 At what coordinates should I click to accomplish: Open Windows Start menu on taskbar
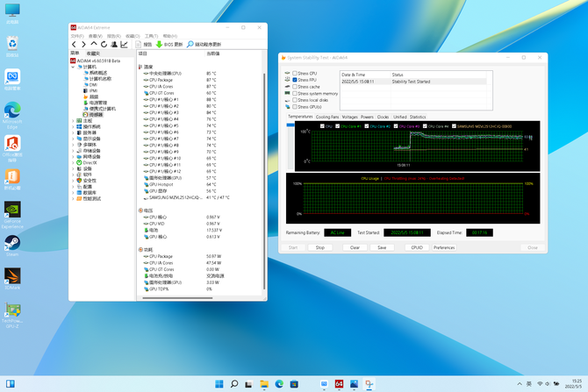[219, 384]
